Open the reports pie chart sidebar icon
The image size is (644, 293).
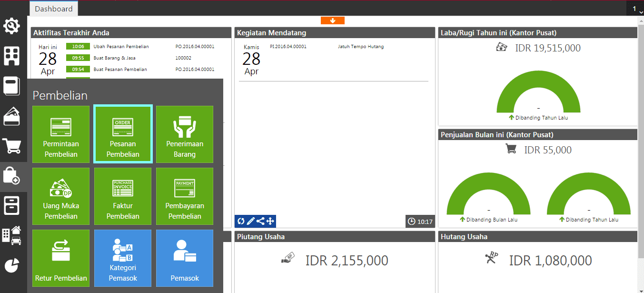12,265
